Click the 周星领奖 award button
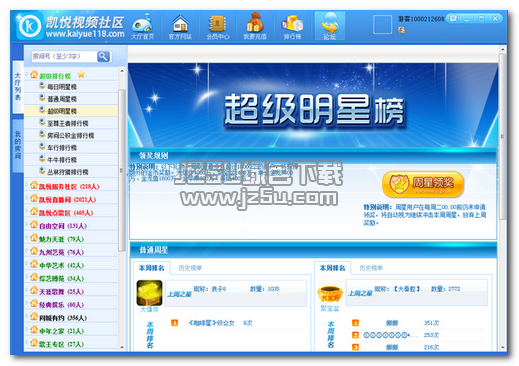Viewport: 519px width, 366px height. coord(423,184)
